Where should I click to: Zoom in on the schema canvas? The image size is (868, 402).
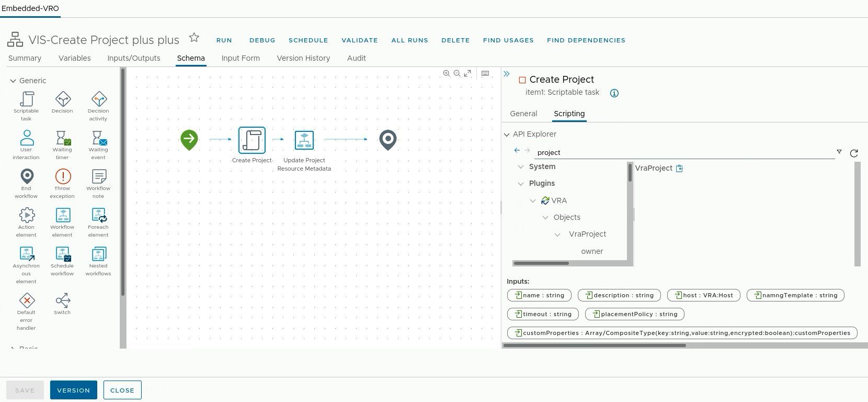click(x=447, y=74)
